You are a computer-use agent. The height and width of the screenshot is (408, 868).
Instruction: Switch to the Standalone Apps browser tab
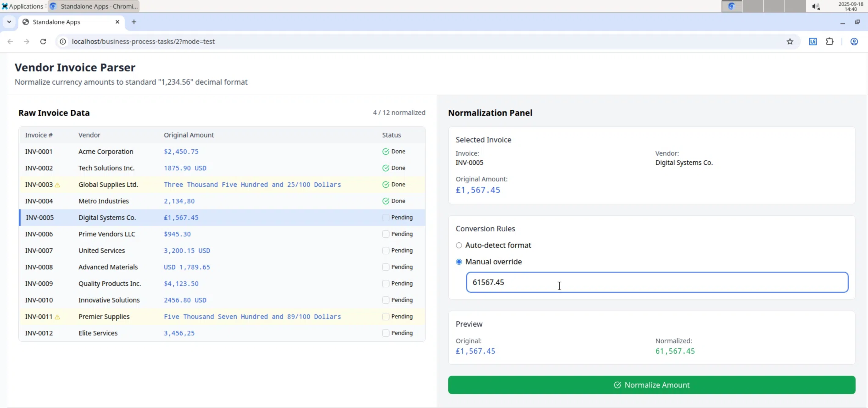coord(71,22)
